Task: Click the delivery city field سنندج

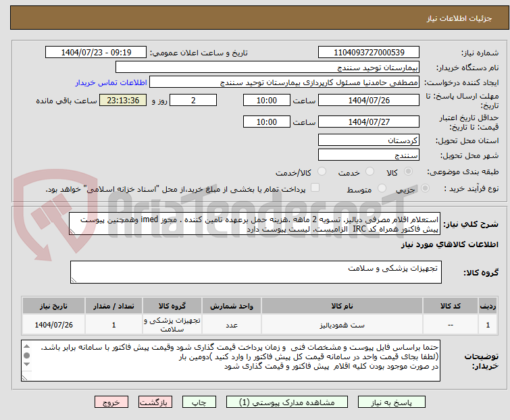Action: (369, 155)
